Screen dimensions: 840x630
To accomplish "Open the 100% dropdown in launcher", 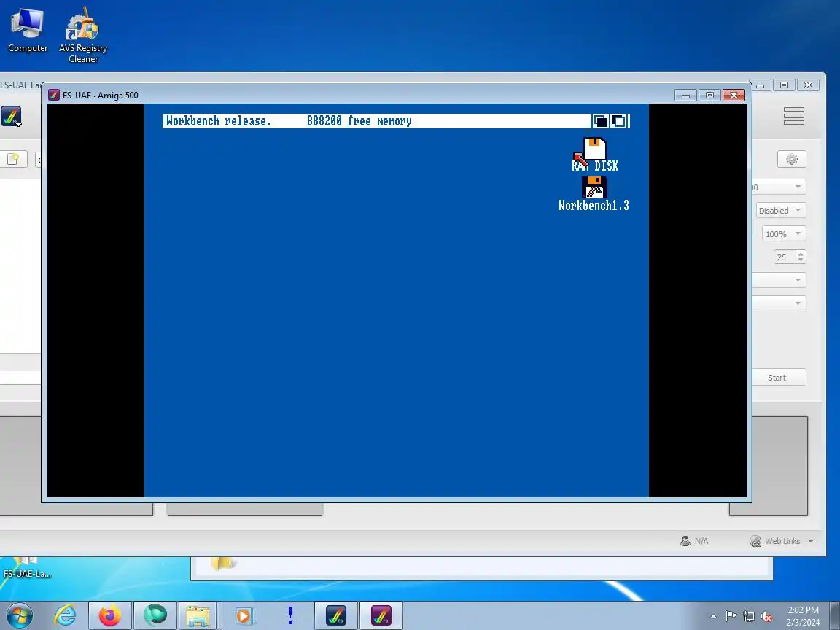I will pos(784,234).
